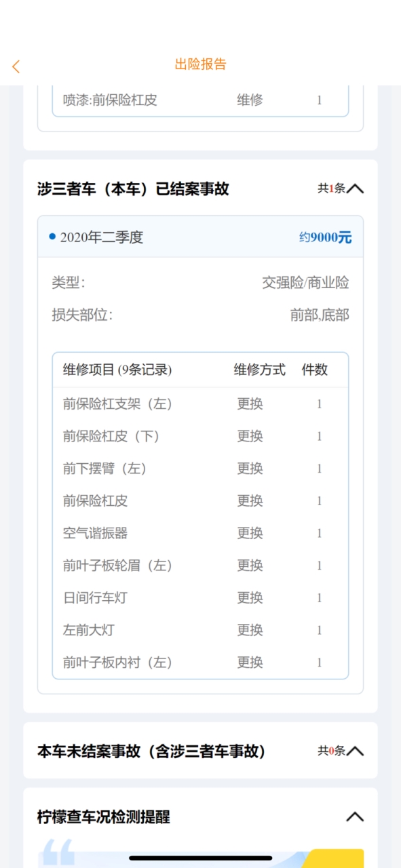Tap the 约9000元 amount
This screenshot has width=401, height=868.
(325, 237)
